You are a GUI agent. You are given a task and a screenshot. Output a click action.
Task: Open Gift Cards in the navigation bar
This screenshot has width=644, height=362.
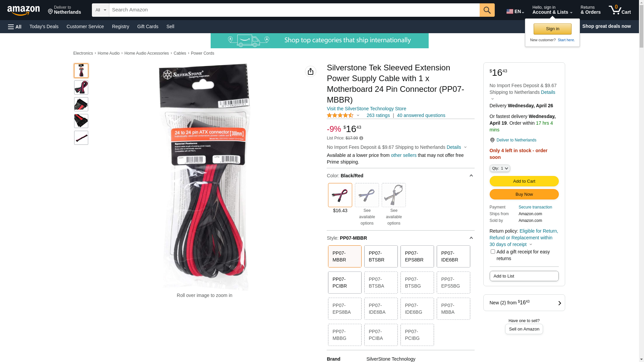[x=148, y=26]
